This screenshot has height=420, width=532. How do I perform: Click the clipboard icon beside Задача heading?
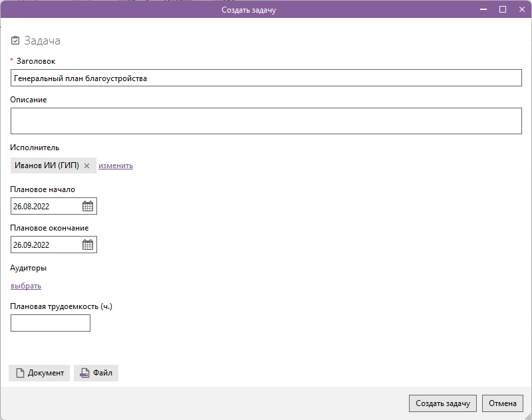15,41
